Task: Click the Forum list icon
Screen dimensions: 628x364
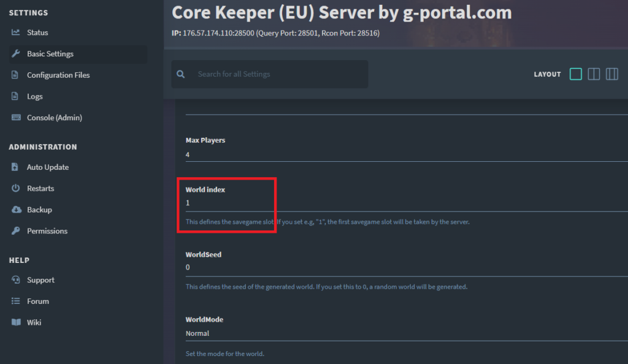Action: (x=15, y=301)
